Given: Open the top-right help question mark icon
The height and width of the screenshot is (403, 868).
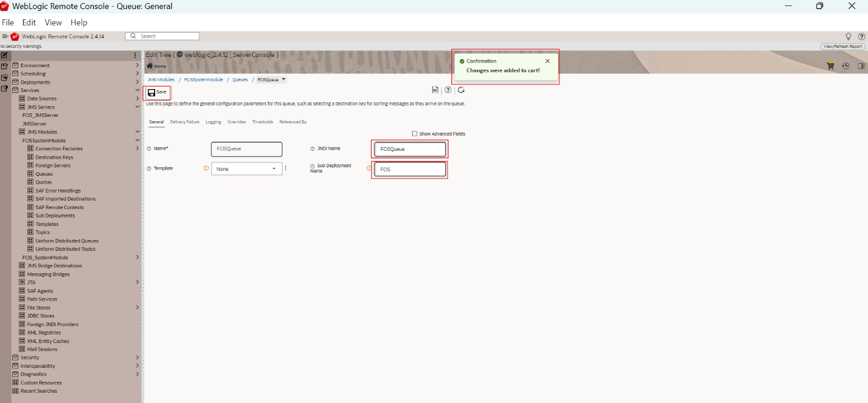Looking at the screenshot, I should (x=861, y=36).
